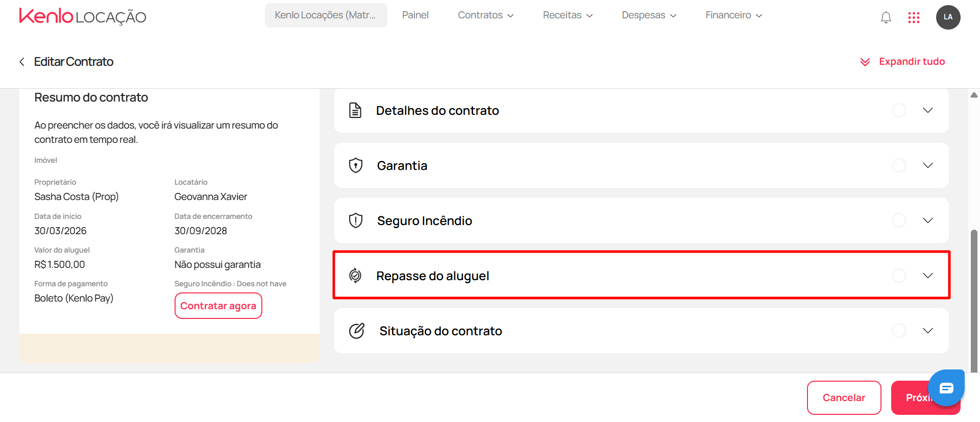
Task: Open the Financeiro menu
Action: [733, 15]
